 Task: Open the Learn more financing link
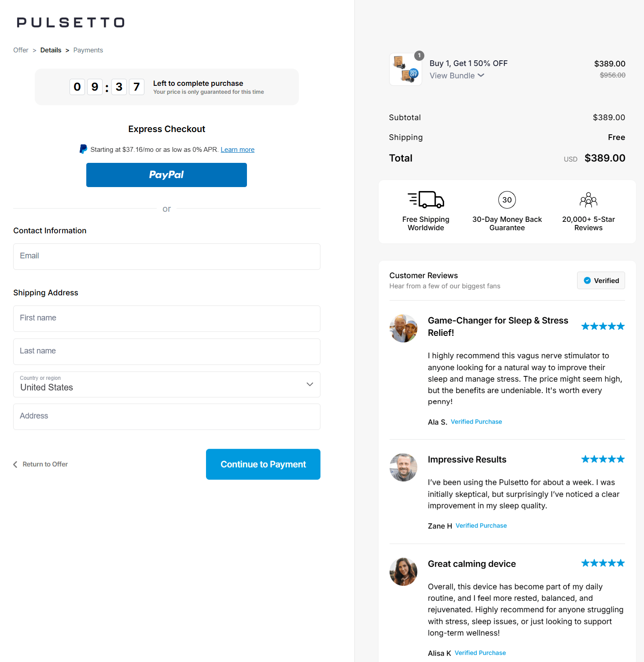[237, 149]
